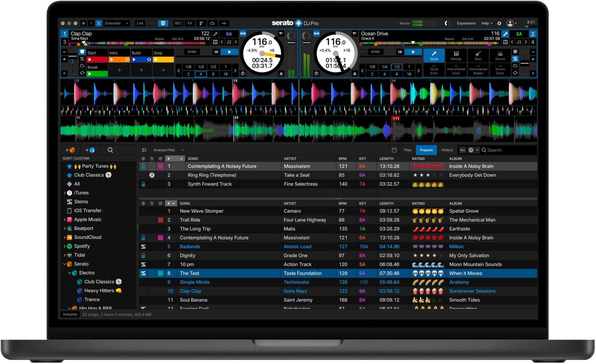Open the Expansions menu
Viewport: 596px width, 364px height.
click(x=466, y=23)
